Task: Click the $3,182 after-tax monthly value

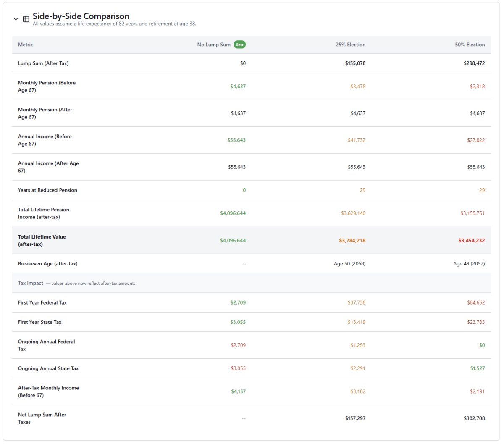Action: [358, 391]
